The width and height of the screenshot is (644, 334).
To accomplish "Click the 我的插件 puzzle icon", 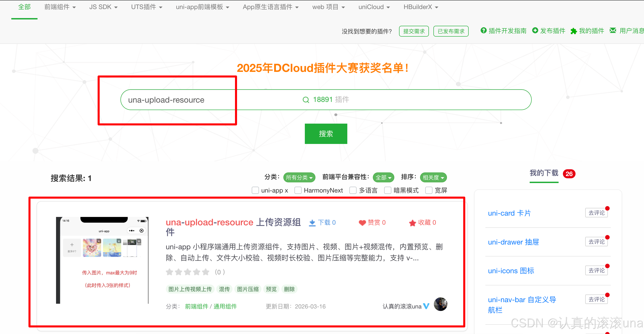I will click(574, 31).
